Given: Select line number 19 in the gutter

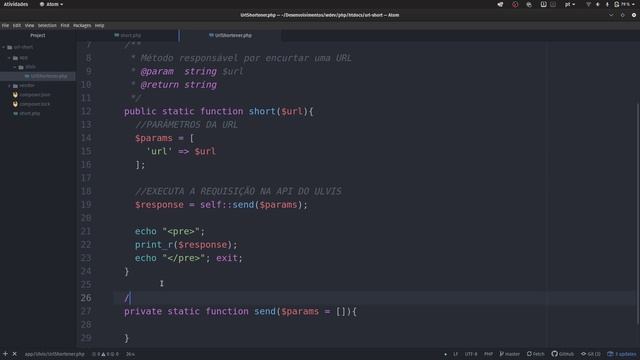Looking at the screenshot, I should pyautogui.click(x=86, y=205).
